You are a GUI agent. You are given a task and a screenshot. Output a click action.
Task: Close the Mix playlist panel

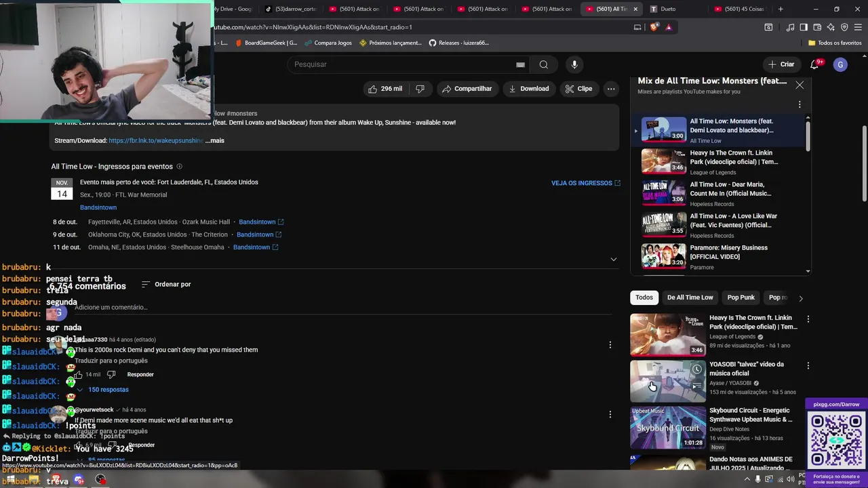[800, 85]
